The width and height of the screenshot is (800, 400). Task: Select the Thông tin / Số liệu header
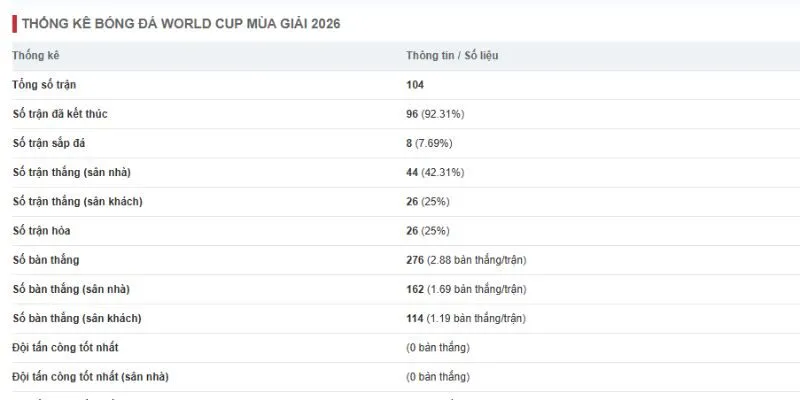(x=452, y=55)
